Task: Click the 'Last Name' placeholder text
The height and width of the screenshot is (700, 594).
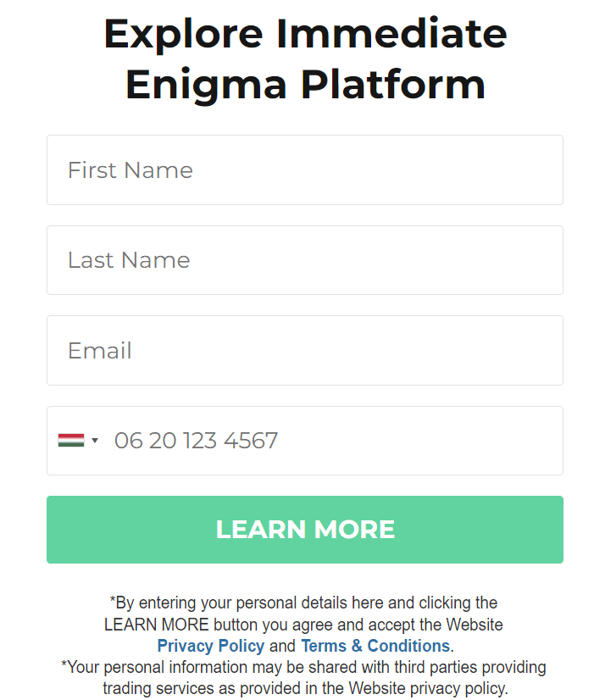Action: tap(129, 260)
